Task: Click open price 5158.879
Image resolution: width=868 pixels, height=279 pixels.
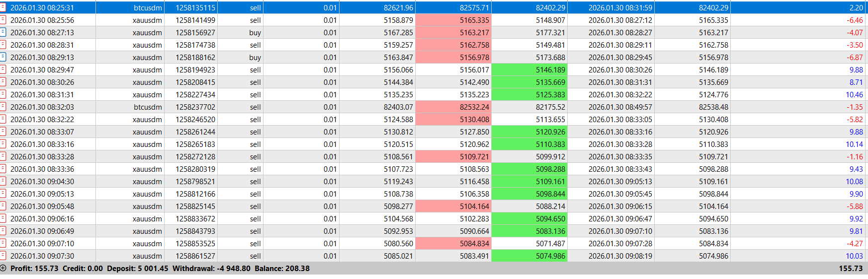Action: click(x=398, y=20)
